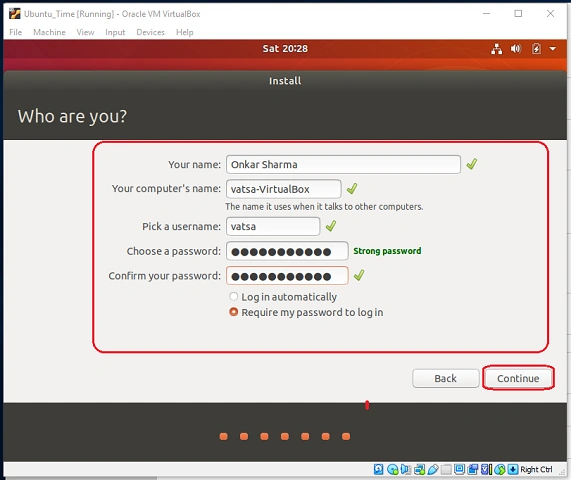This screenshot has width=571, height=480.
Task: Open the File menu
Action: [x=16, y=32]
